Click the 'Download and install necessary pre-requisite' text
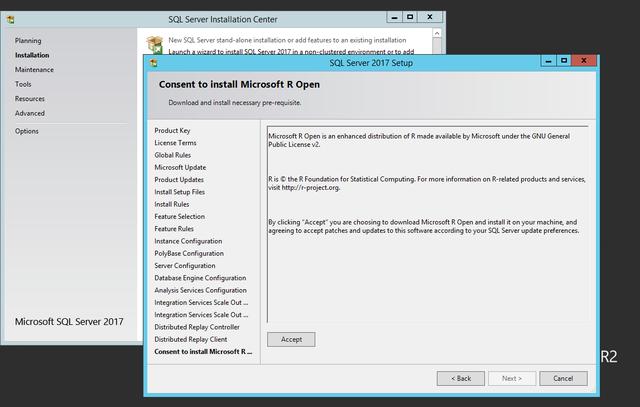Image resolution: width=640 pixels, height=407 pixels. pyautogui.click(x=235, y=103)
